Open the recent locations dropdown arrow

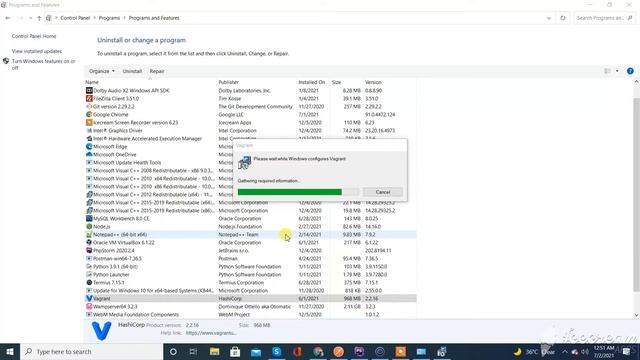31,18
